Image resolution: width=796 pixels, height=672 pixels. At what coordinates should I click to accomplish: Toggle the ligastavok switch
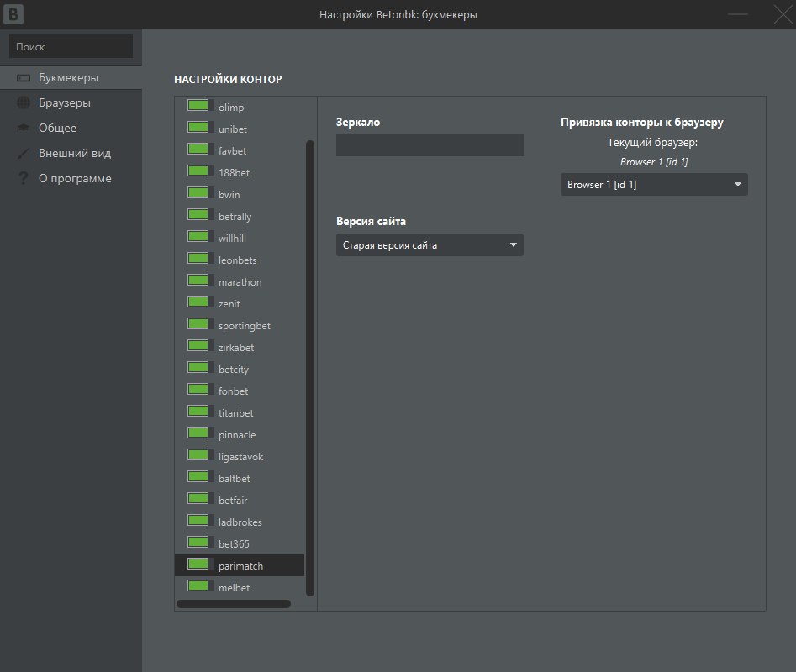click(200, 454)
